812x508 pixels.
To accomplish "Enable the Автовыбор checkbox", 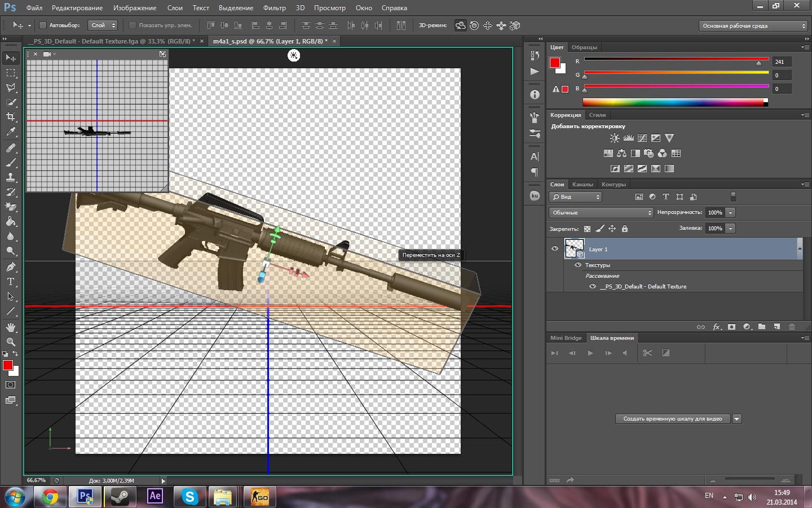I will point(42,25).
